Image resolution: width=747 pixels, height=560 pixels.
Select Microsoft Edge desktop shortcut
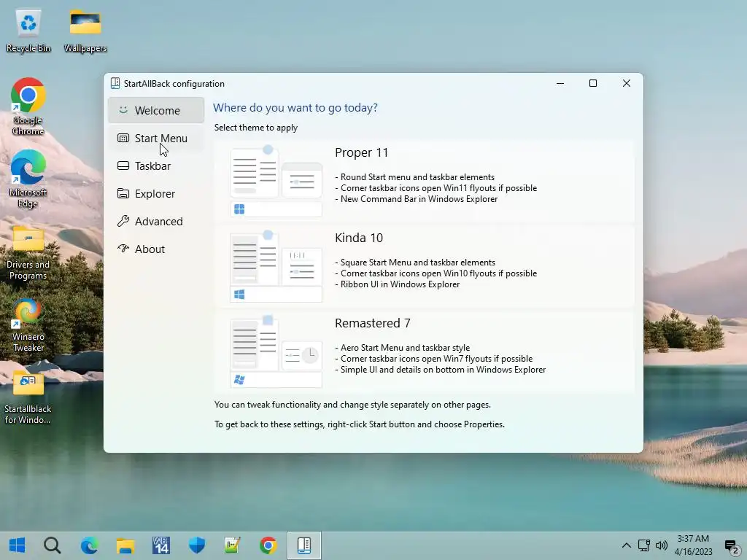pos(28,179)
